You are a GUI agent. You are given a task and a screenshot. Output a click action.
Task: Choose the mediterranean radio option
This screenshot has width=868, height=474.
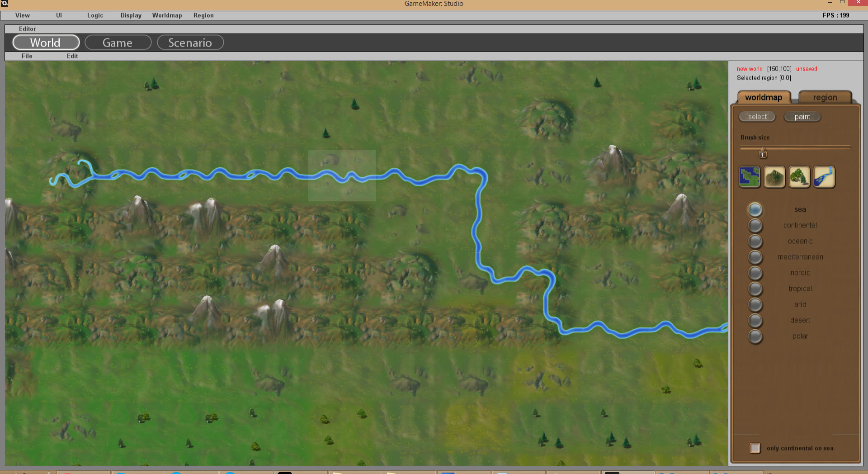(x=755, y=257)
